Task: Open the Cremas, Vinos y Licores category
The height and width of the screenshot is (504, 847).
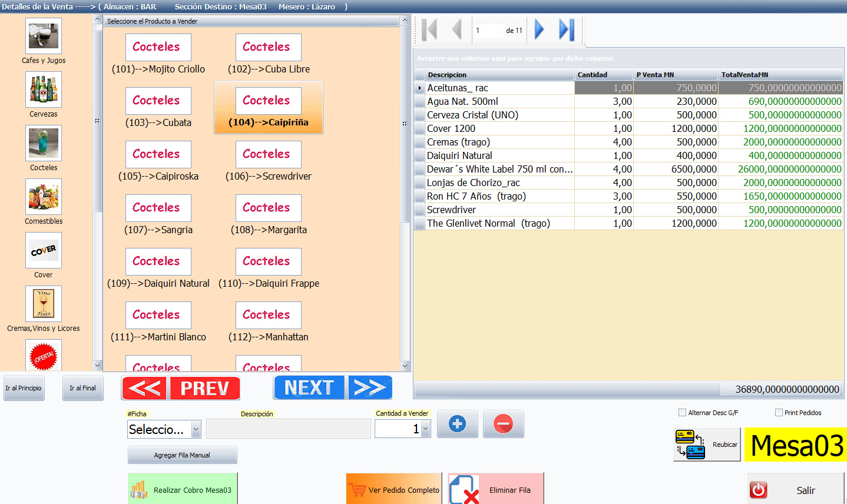Action: click(43, 303)
